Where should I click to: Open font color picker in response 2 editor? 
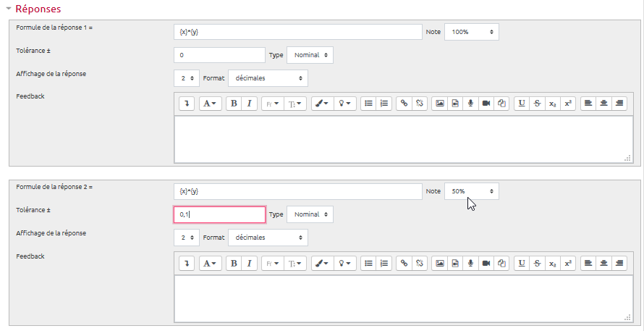[321, 264]
